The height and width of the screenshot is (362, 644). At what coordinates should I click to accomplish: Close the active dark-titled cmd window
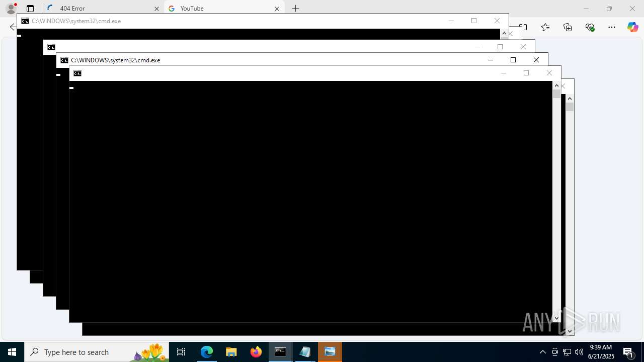point(536,60)
